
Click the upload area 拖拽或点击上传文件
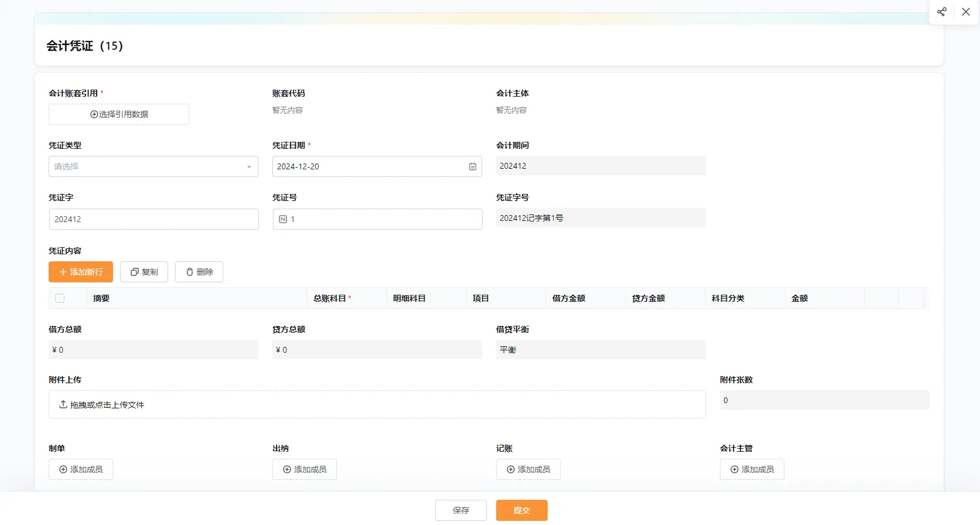point(377,405)
